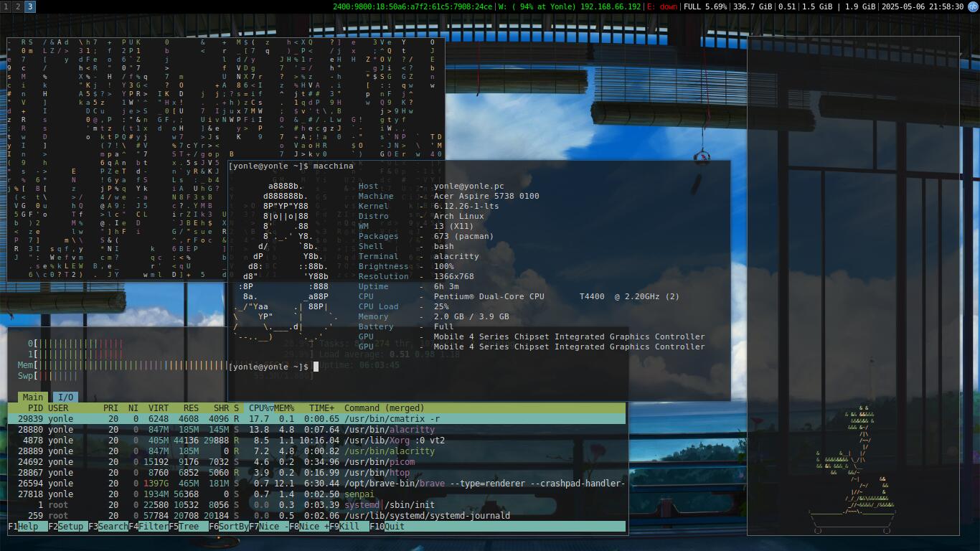Image resolution: width=980 pixels, height=551 pixels.
Task: Click WM value 'i3 (X11)'
Action: tap(454, 226)
